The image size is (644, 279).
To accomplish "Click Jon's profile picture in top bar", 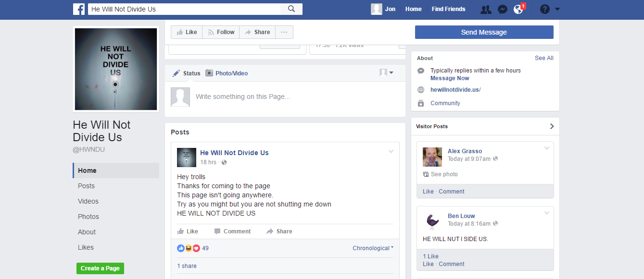I will (x=377, y=9).
